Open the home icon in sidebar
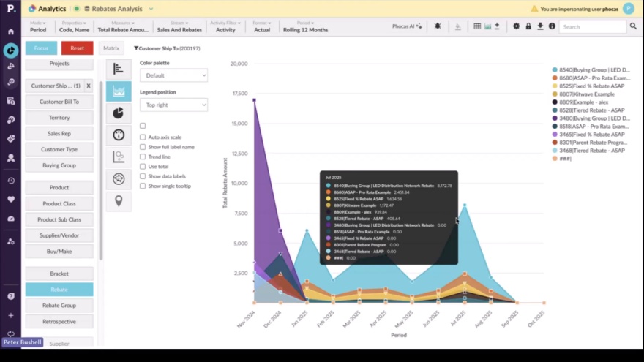The height and width of the screenshot is (362, 644). click(x=11, y=31)
